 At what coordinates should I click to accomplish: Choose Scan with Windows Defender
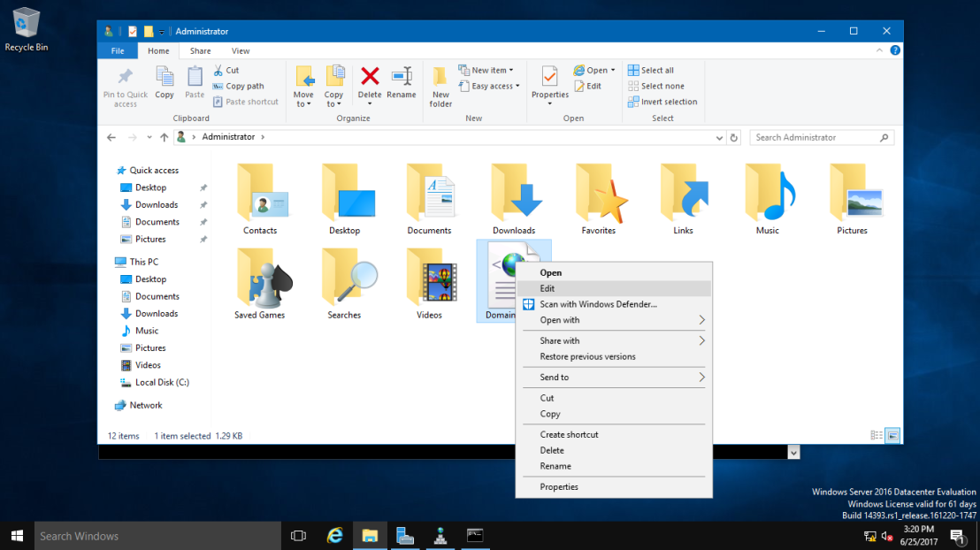tap(615, 304)
